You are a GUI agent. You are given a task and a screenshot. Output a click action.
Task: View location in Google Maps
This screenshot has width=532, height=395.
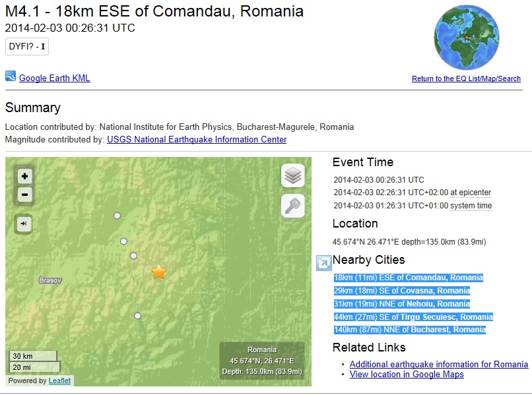point(407,375)
